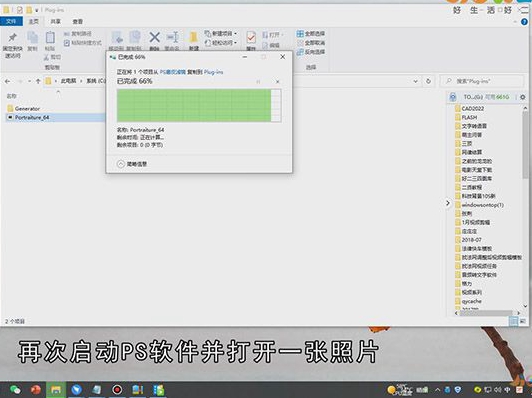Open the Quick Access Toolbar customize arrow
Image resolution: width=532 pixels, height=398 pixels.
[x=37, y=10]
